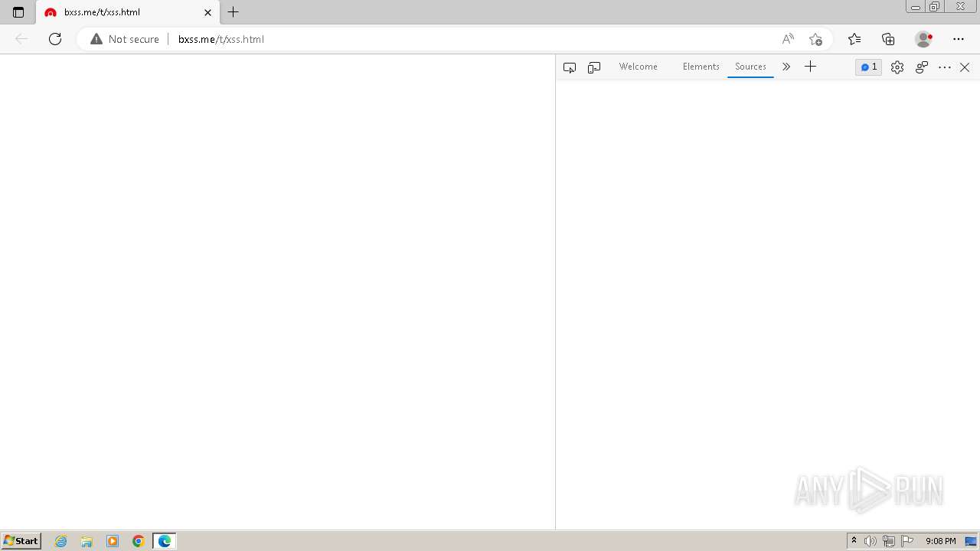Open DevTools feedback icon

click(922, 67)
